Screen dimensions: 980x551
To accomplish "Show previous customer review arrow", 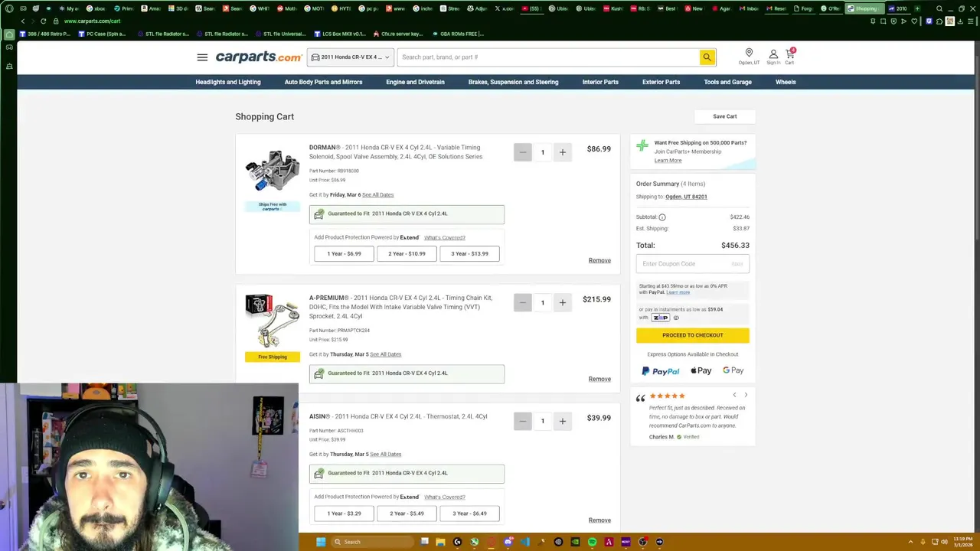I will click(734, 396).
